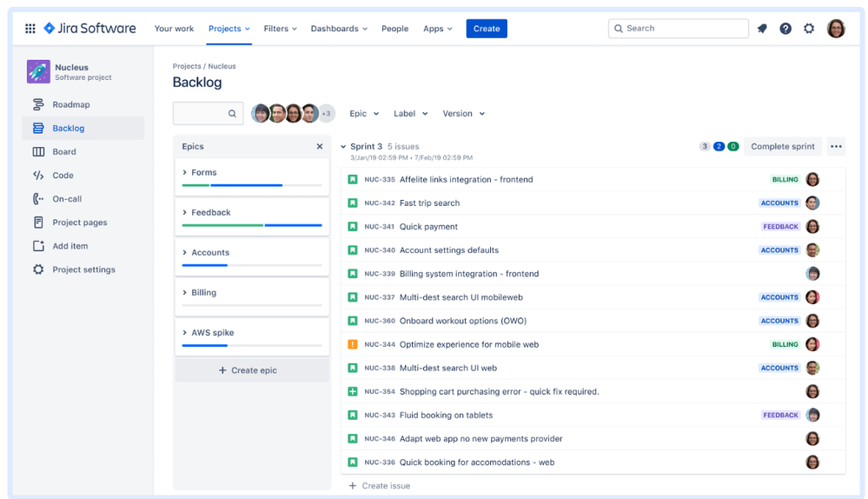
Task: Click the Jira Software logo
Action: pyautogui.click(x=89, y=28)
